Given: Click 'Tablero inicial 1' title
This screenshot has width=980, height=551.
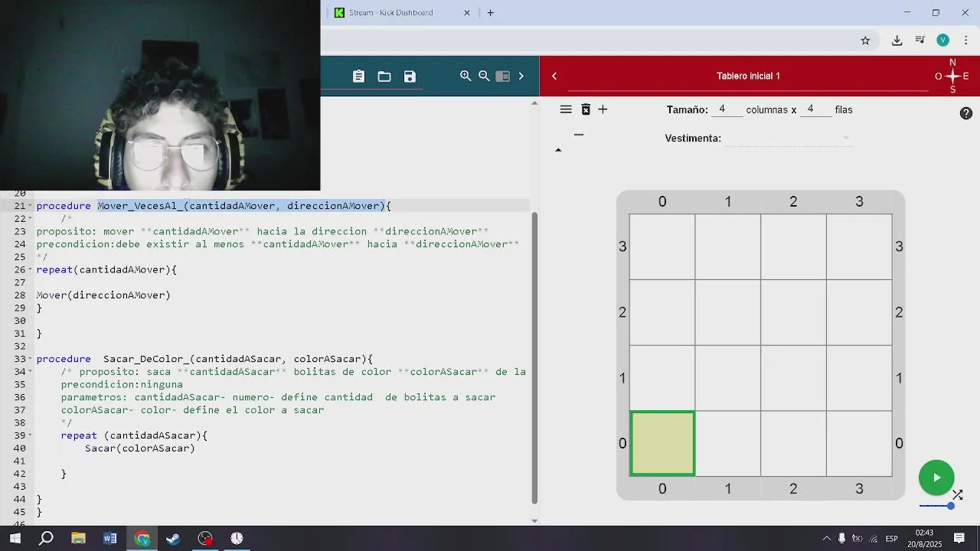Looking at the screenshot, I should [x=748, y=76].
